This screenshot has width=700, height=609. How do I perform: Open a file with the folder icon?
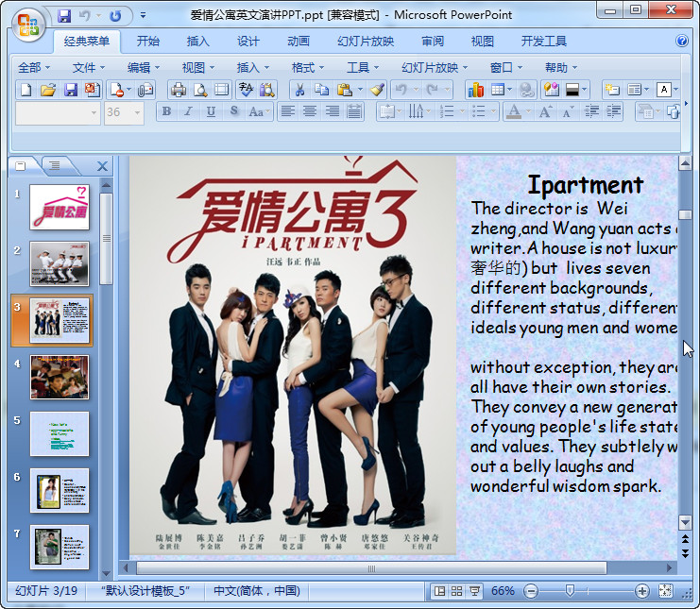click(x=48, y=90)
